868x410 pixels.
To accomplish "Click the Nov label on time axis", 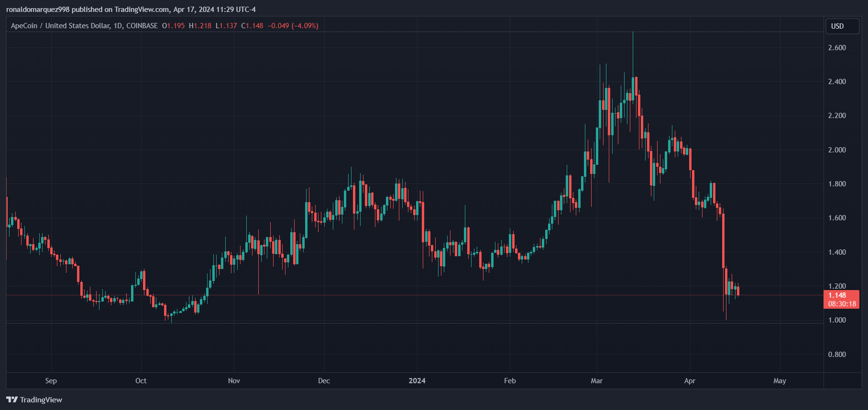I will [x=234, y=381].
